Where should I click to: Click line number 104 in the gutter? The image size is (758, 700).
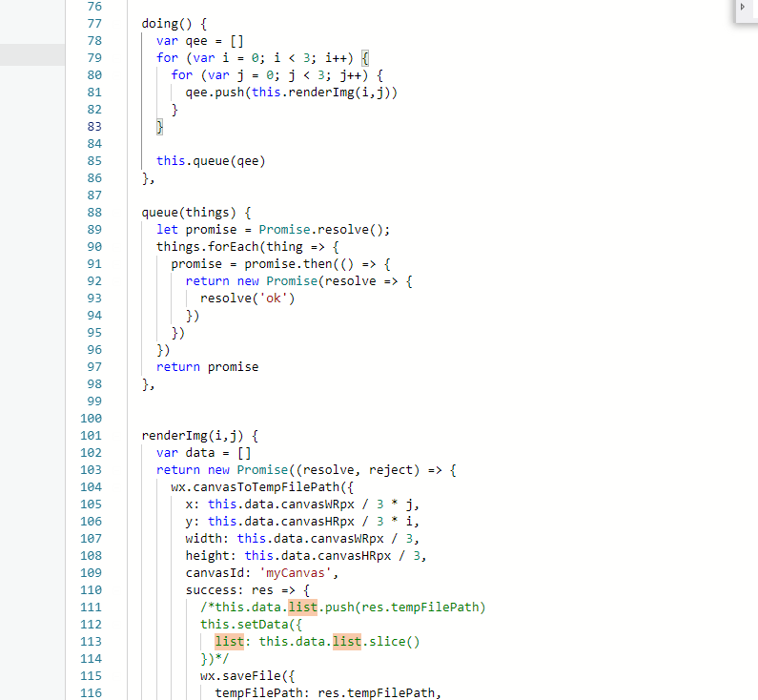pos(91,487)
